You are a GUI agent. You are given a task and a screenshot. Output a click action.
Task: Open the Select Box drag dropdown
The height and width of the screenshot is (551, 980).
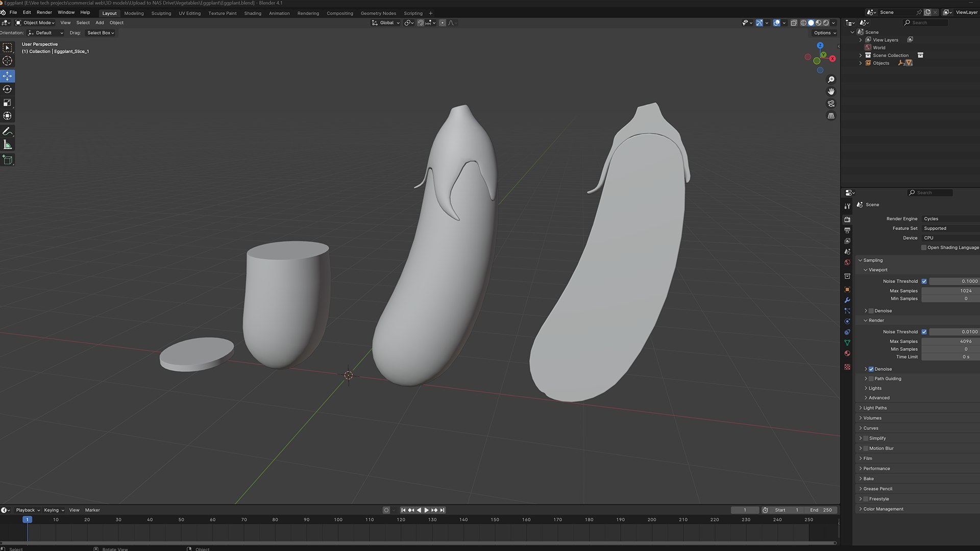coord(100,33)
